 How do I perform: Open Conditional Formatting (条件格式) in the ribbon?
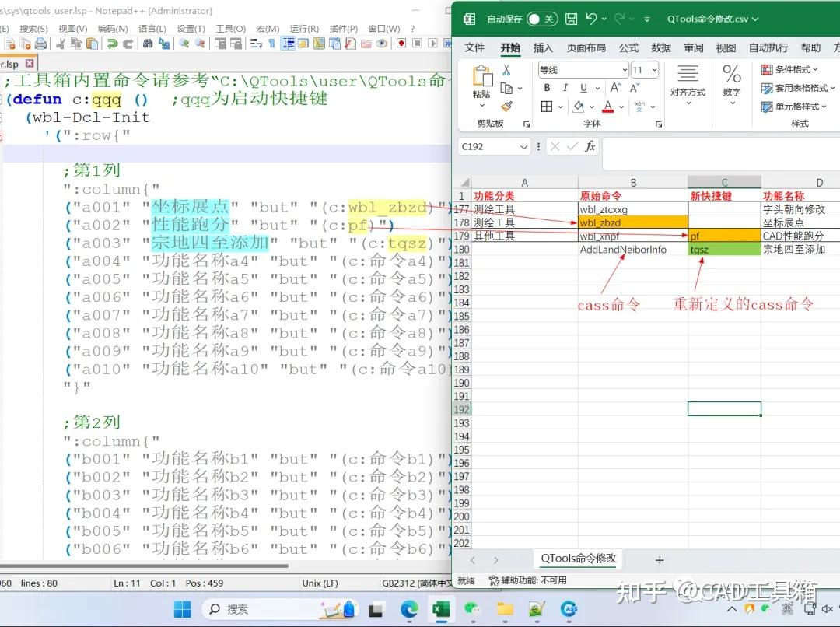[x=795, y=68]
